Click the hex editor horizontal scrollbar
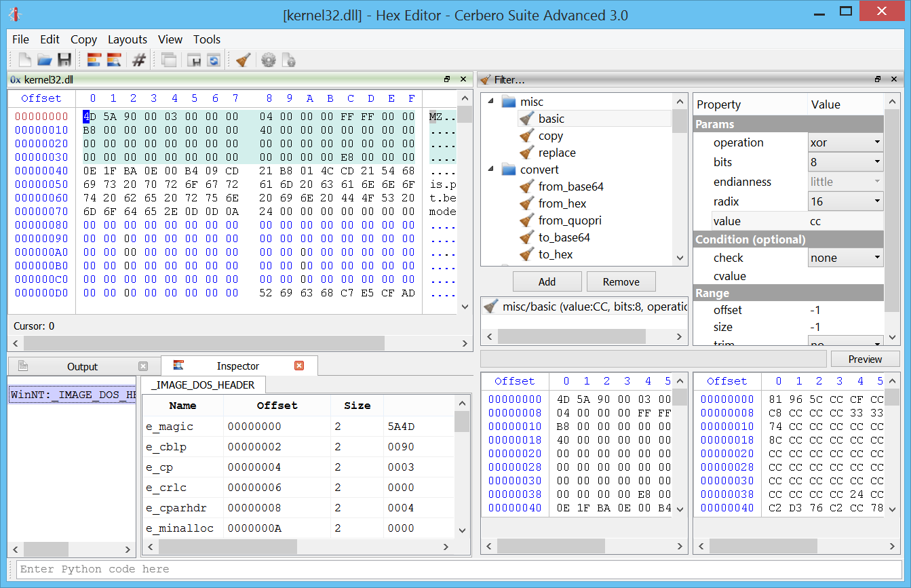This screenshot has width=911, height=588. [x=239, y=343]
